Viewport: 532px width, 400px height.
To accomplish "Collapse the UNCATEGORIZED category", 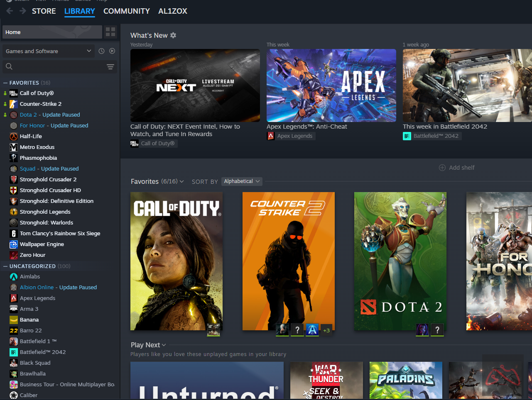I will pos(5,266).
